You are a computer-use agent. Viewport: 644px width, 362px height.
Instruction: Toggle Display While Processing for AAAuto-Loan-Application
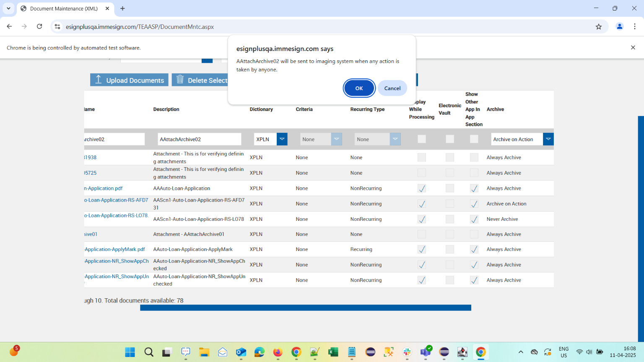pyautogui.click(x=422, y=189)
